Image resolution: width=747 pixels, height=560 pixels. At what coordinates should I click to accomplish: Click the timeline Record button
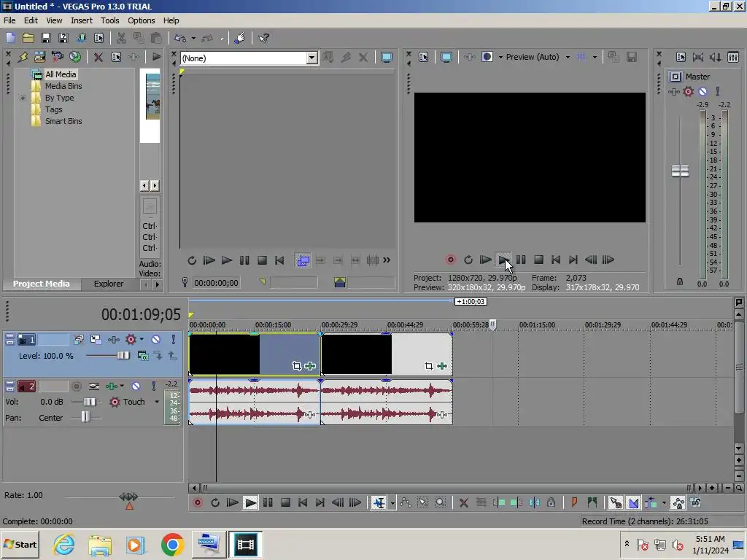point(197,502)
